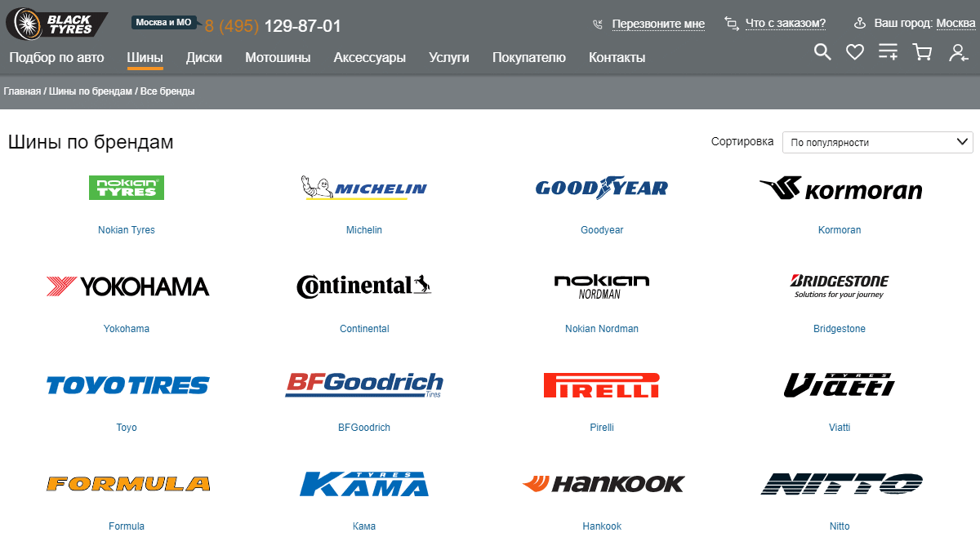The image size is (980, 537).
Task: Click the Black Tyres site logo
Action: [56, 24]
